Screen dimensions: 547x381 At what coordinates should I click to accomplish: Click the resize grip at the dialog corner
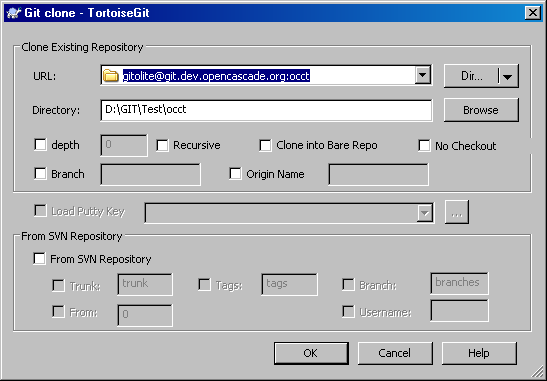(538, 372)
